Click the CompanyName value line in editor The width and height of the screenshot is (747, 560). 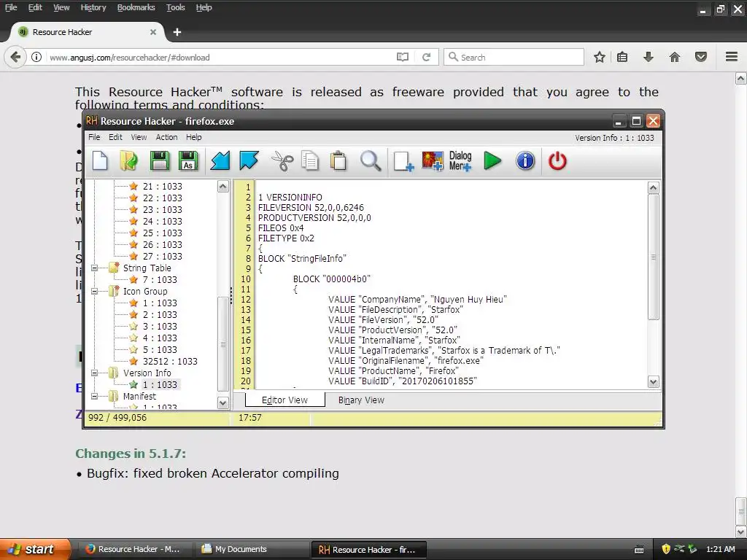(x=417, y=300)
